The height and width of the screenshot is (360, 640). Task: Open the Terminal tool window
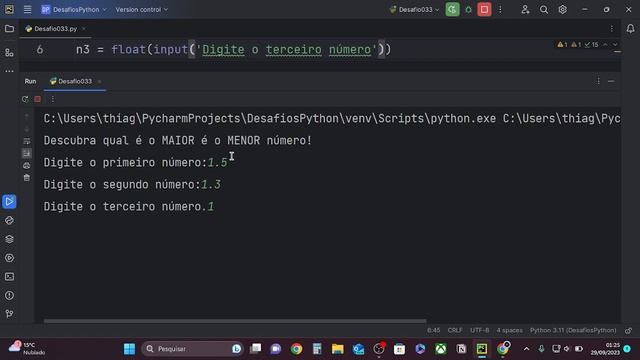click(9, 277)
